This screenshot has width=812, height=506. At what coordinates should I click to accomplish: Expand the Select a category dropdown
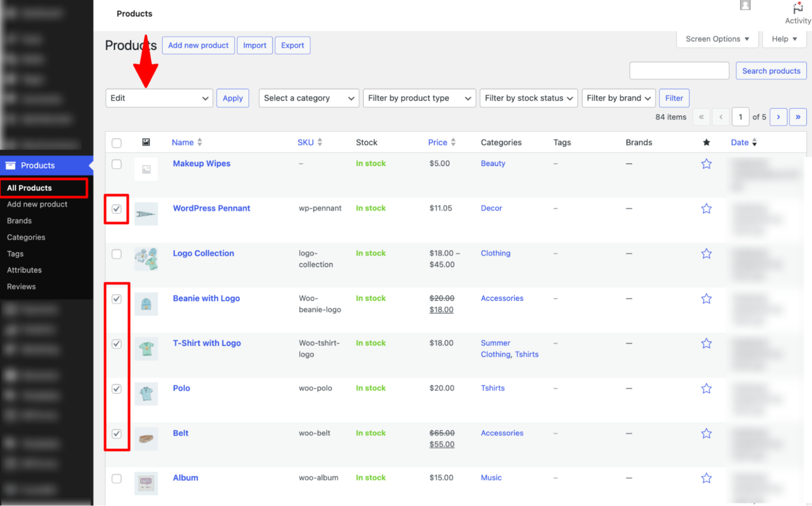click(x=309, y=98)
